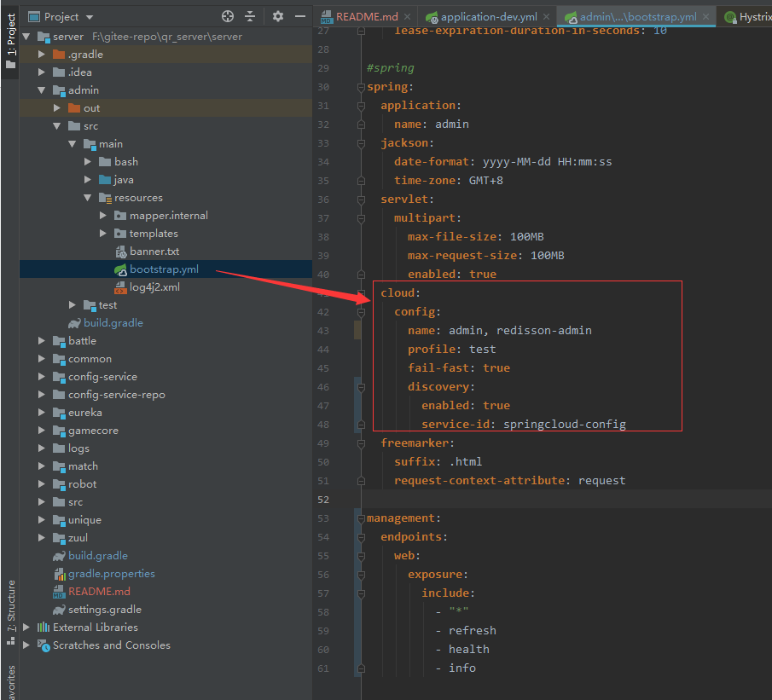
Task: Fold the spring block at line 30
Action: click(362, 87)
